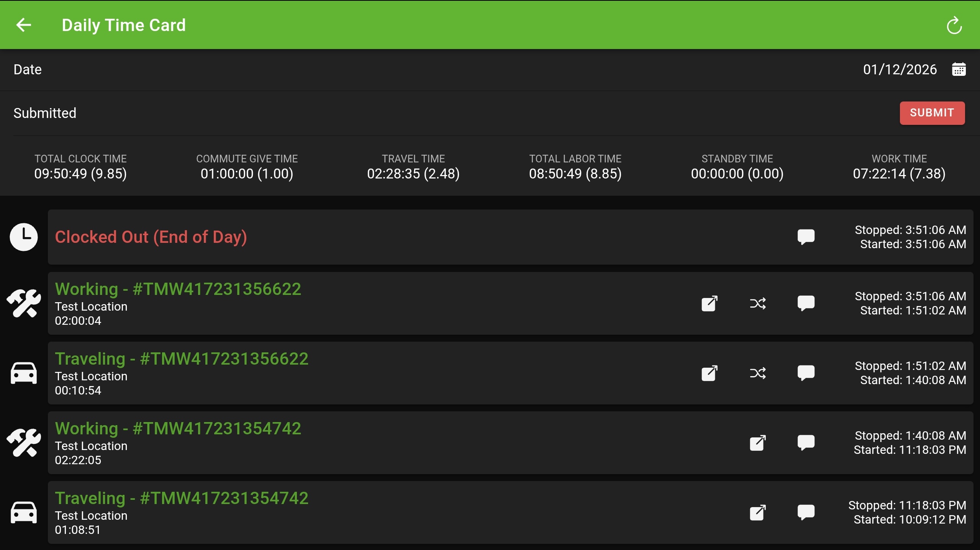The image size is (980, 550).
Task: Click shuffle icon on Traveling #TMW417231356622
Action: tap(757, 373)
